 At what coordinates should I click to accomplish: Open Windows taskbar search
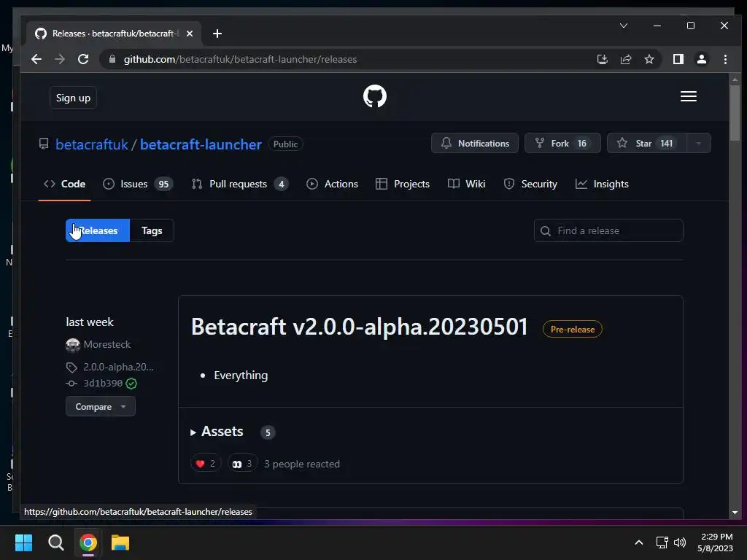[x=55, y=542]
